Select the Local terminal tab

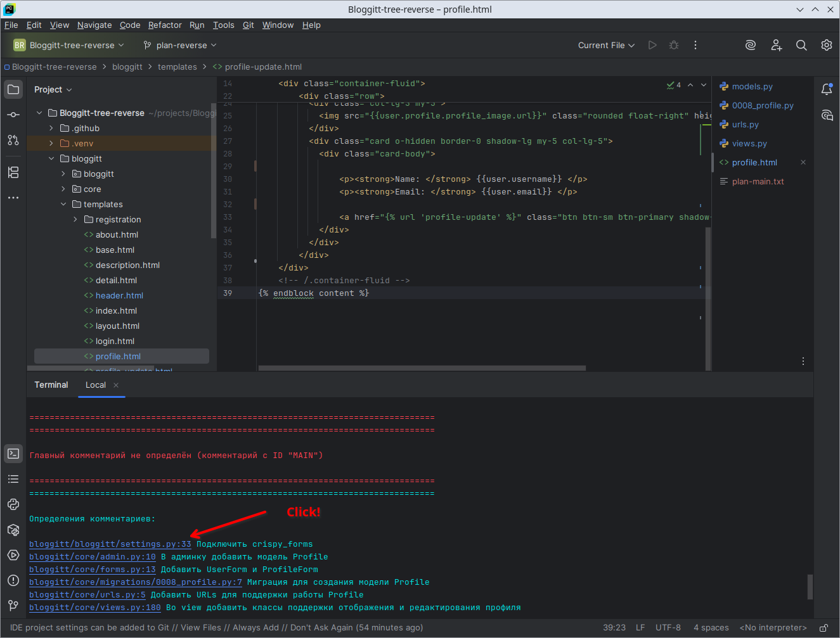[96, 385]
